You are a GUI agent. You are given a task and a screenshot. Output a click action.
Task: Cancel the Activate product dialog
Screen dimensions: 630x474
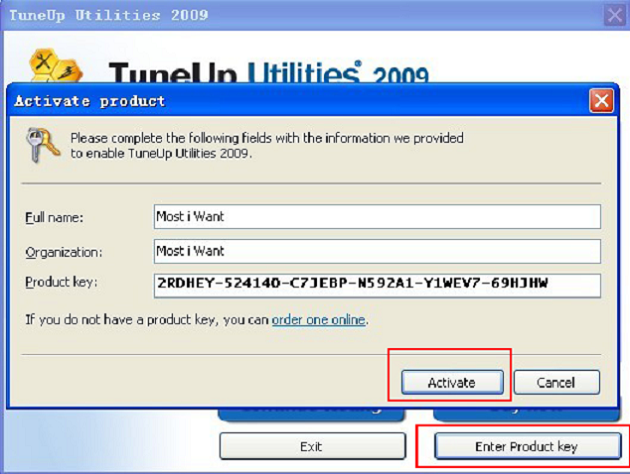[556, 382]
